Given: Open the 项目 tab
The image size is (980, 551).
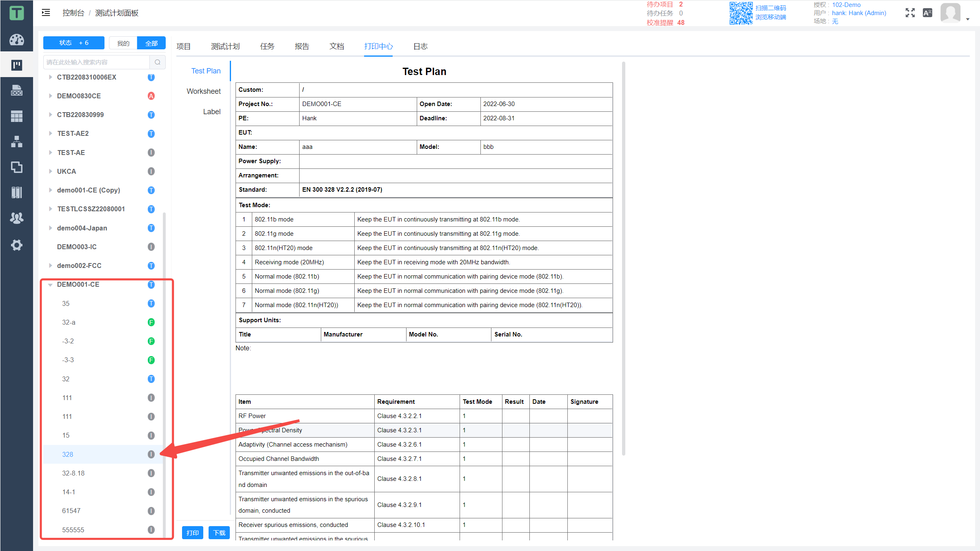Looking at the screenshot, I should (184, 46).
